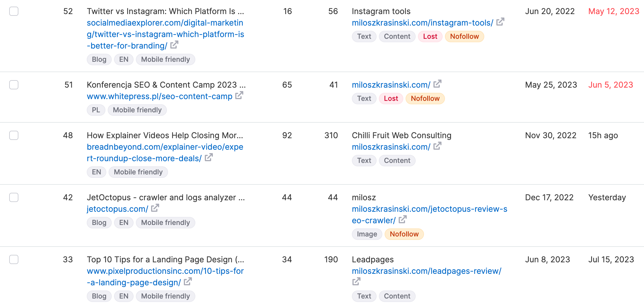
Task: Tick checkbox for Konferencja SEO & Content Camp row
Action: coord(14,85)
